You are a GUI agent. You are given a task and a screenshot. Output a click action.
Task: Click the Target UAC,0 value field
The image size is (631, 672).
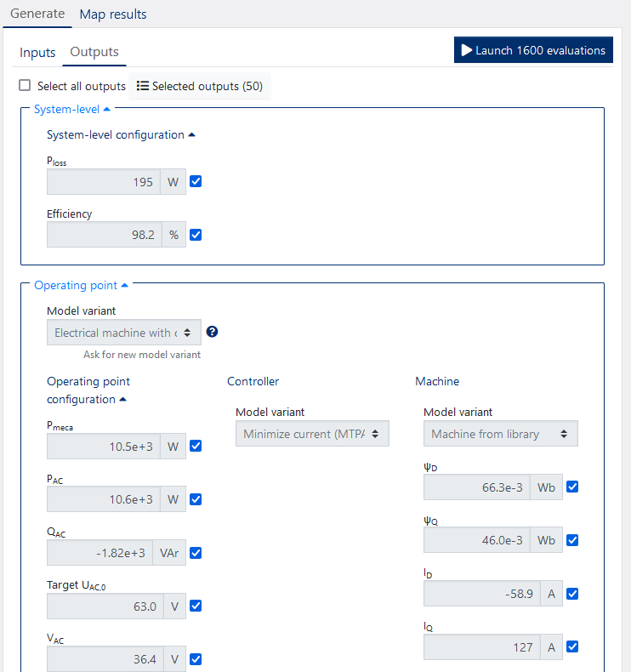[x=102, y=607]
